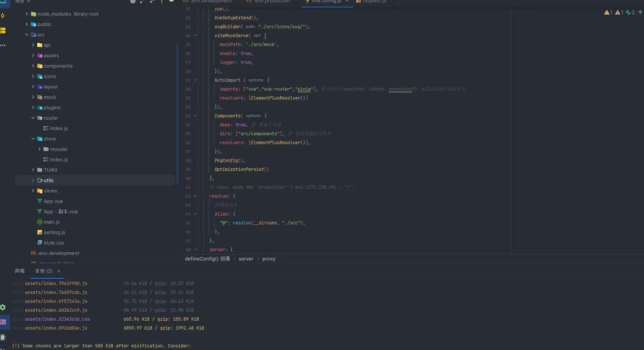
Task: Open link assets/index.523e3c6d.css in terminal
Action: pos(57,319)
